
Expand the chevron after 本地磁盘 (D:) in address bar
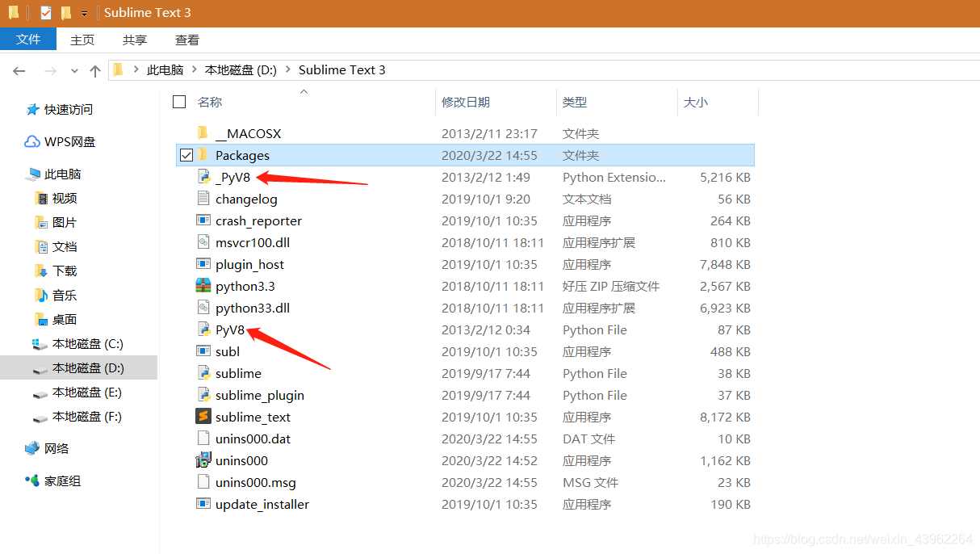tap(287, 70)
